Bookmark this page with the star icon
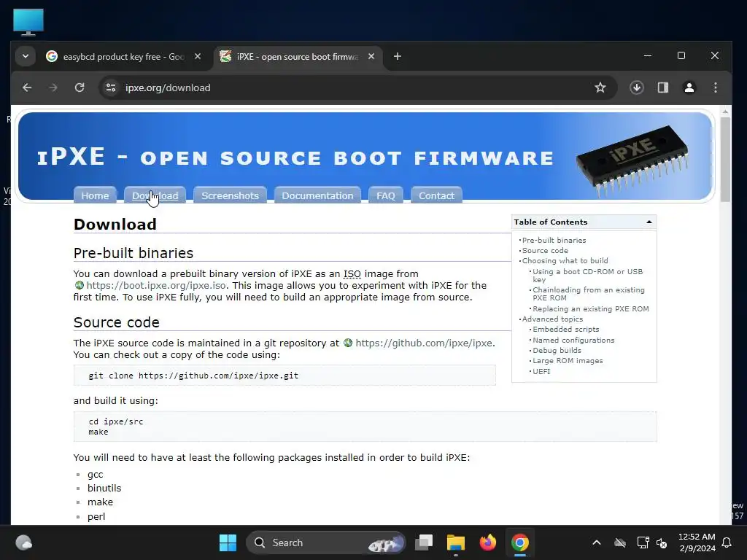Screen dimensions: 747x560 click(x=600, y=87)
